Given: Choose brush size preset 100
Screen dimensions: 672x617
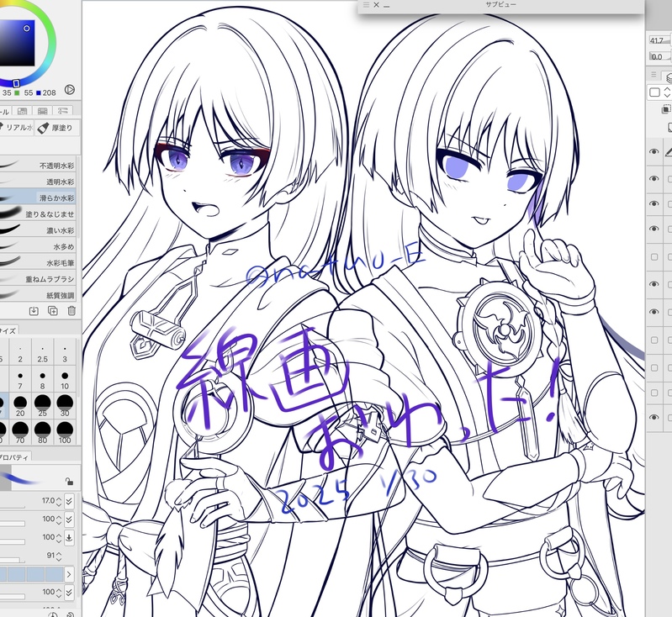Looking at the screenshot, I should 65,432.
